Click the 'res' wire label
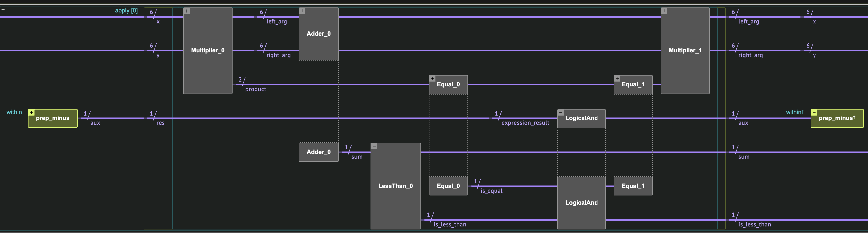This screenshot has width=868, height=233. (161, 123)
